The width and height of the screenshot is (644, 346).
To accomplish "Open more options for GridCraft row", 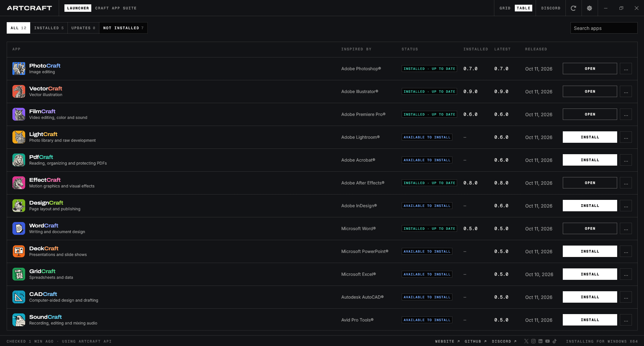I will (626, 274).
